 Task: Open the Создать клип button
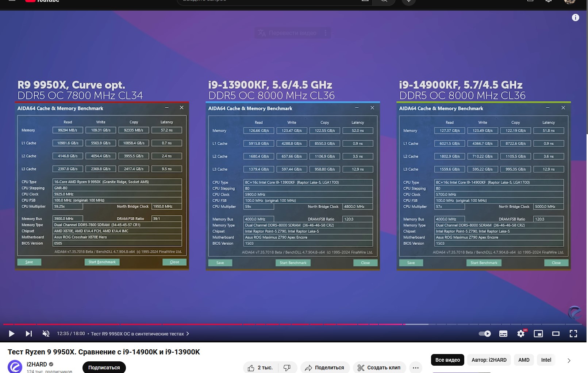click(379, 368)
